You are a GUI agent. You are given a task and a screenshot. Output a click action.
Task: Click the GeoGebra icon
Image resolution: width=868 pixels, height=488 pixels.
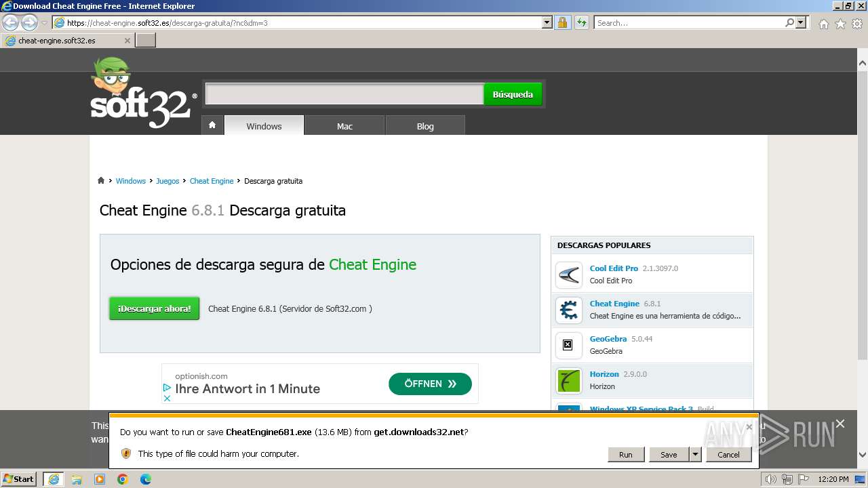point(569,345)
